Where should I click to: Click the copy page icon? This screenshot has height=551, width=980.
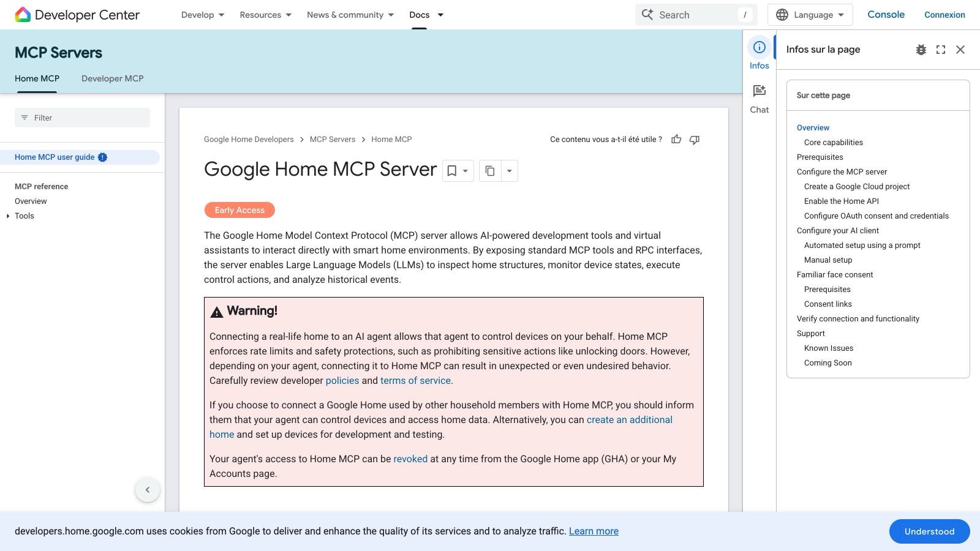[x=490, y=171]
